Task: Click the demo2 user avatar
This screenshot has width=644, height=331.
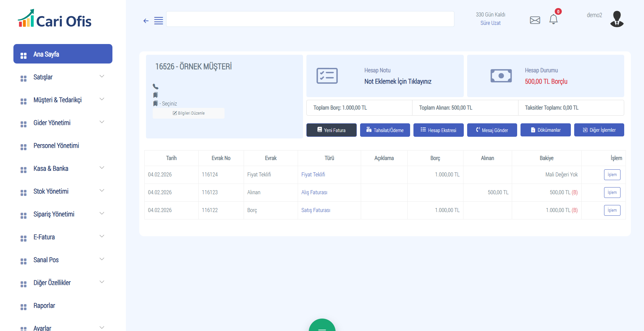Action: point(616,19)
